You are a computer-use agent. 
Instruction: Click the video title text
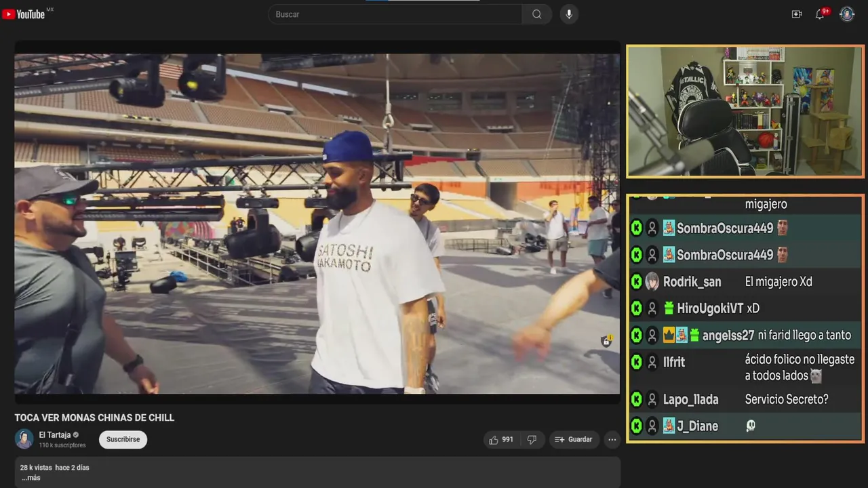(94, 418)
